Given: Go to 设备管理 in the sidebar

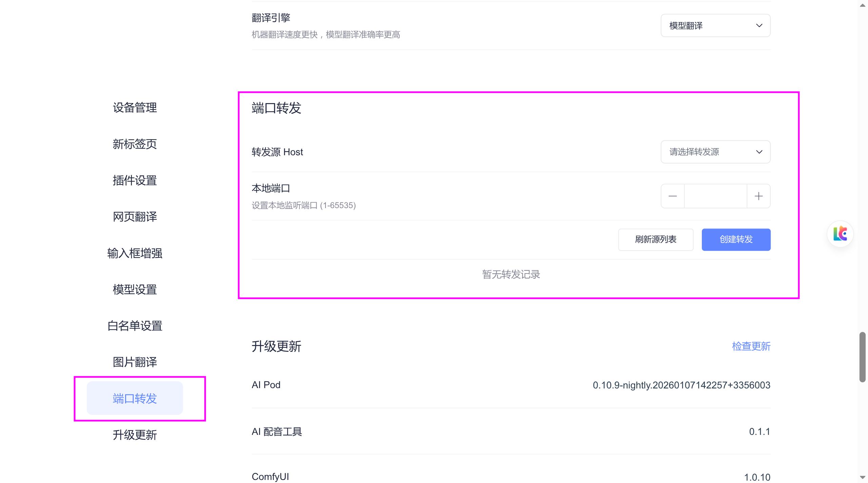Looking at the screenshot, I should click(135, 108).
